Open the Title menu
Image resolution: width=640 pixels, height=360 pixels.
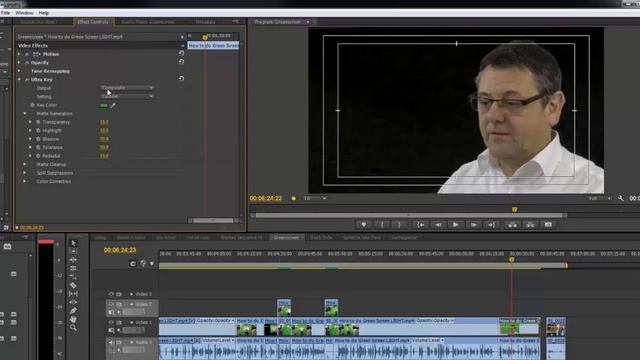click(5, 13)
